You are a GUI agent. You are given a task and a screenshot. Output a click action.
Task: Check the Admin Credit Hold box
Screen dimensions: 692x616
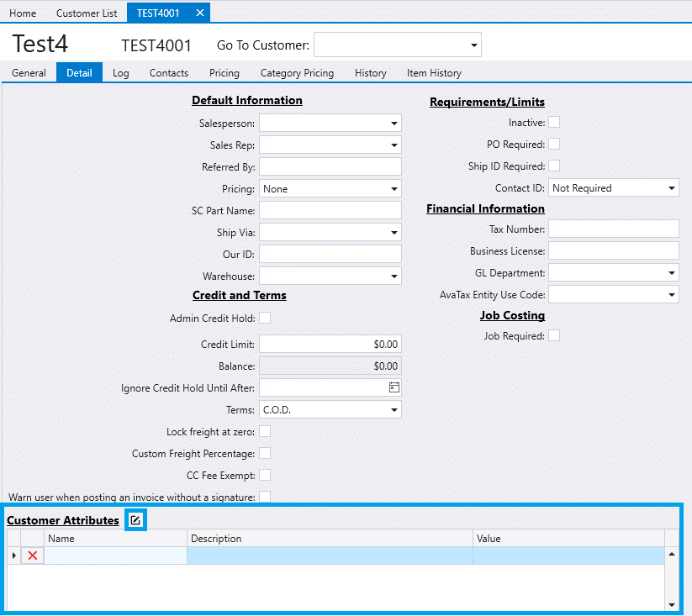pos(265,318)
